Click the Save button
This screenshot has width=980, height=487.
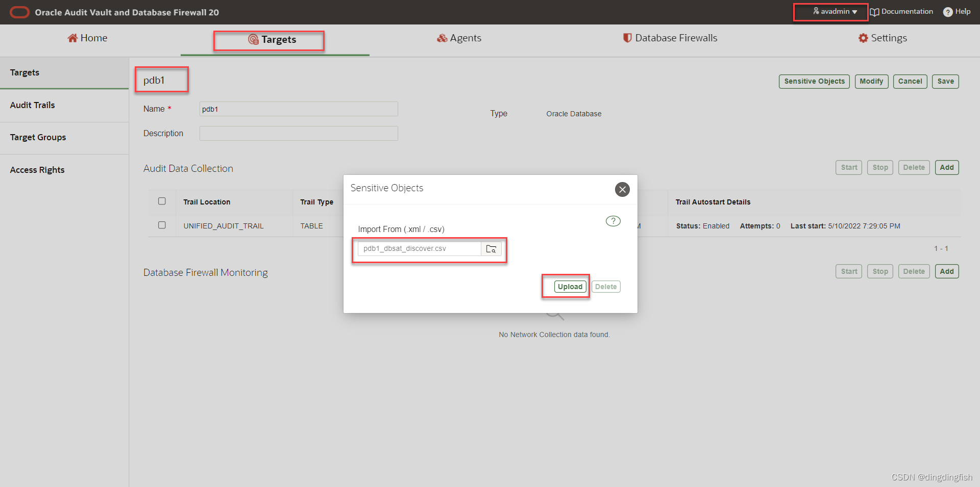[x=945, y=82]
